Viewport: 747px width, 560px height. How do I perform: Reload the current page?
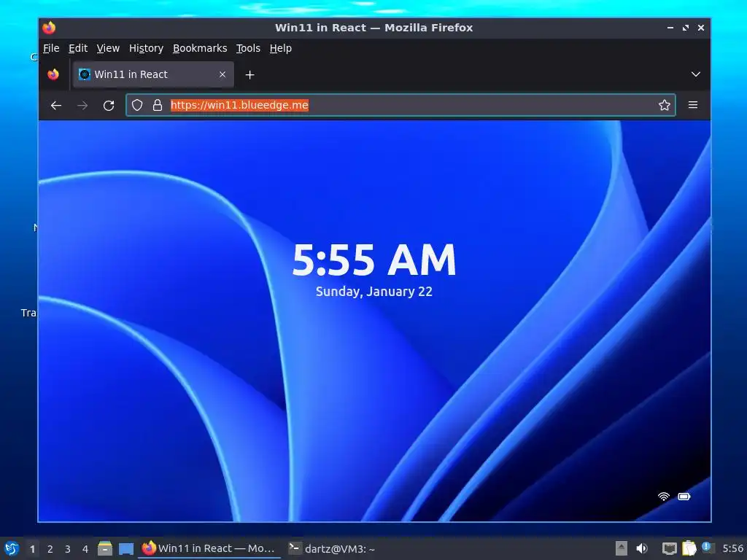pyautogui.click(x=109, y=105)
